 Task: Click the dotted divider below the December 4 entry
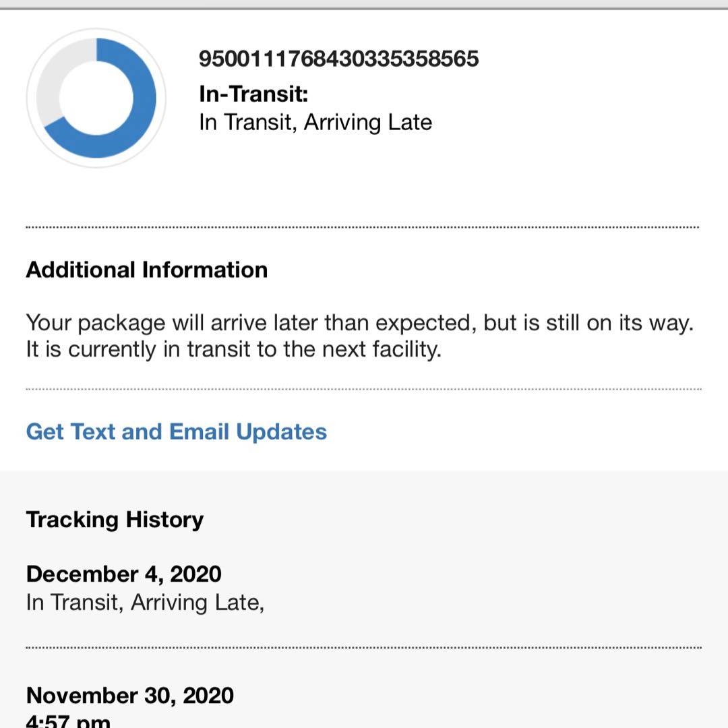click(363, 647)
